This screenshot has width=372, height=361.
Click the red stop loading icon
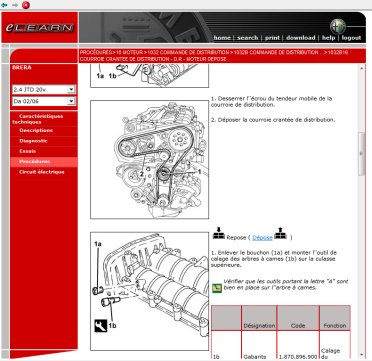pyautogui.click(x=26, y=5)
